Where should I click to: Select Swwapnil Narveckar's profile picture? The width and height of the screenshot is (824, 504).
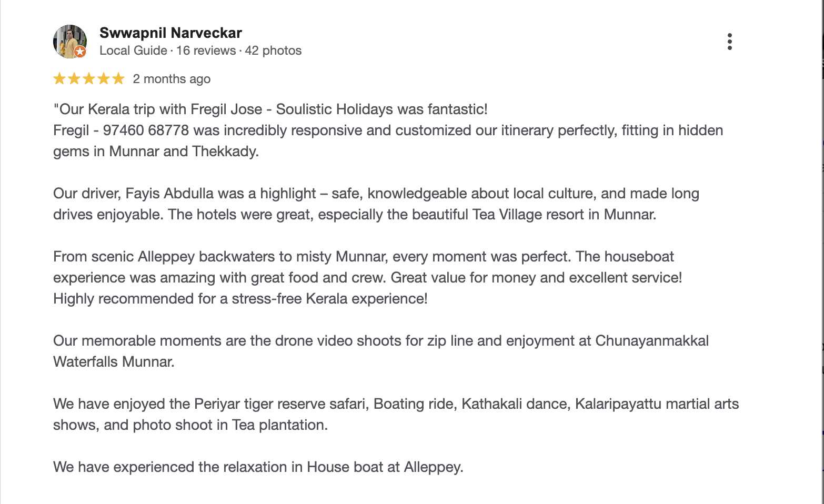tap(69, 41)
